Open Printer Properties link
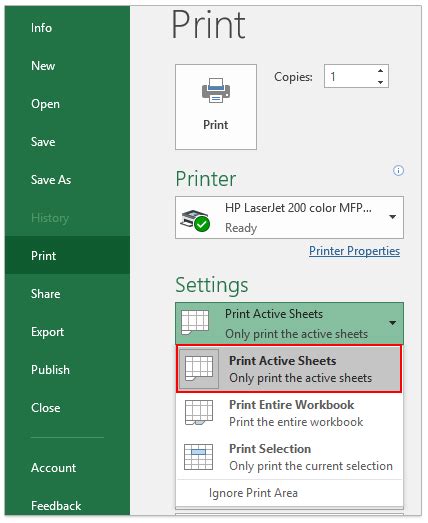 354,251
